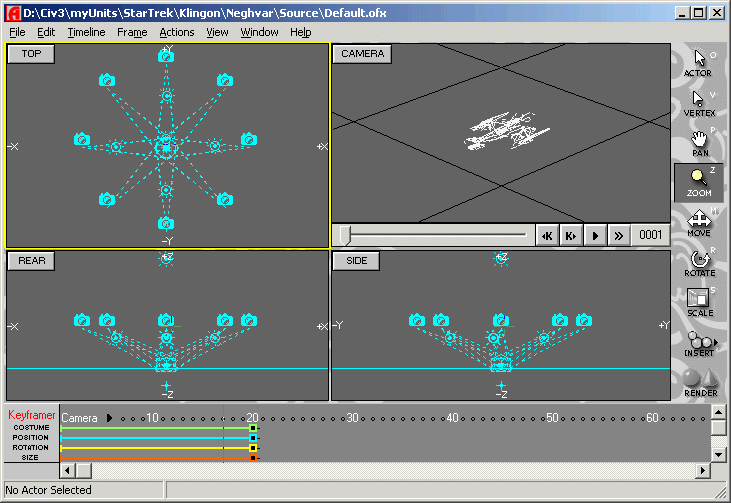Select the COSTUME track keyframe at frame 20
This screenshot has width=731, height=503.
point(253,428)
